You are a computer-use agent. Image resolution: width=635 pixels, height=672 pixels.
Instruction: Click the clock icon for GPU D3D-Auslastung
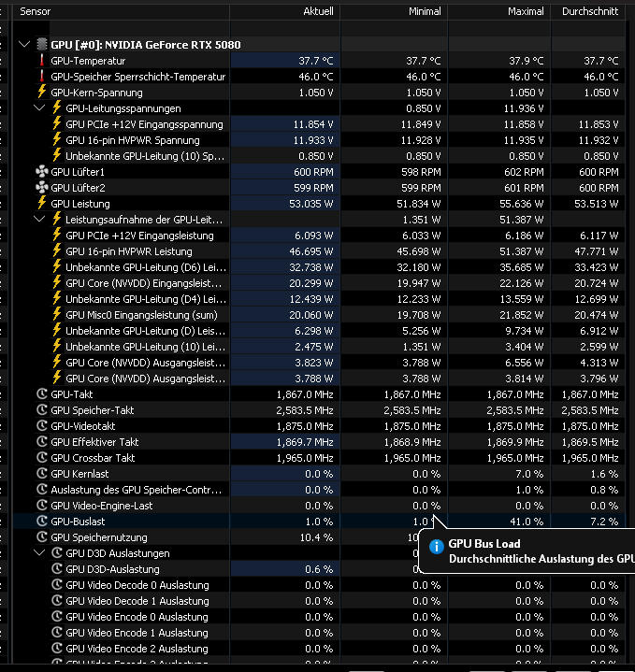point(57,568)
